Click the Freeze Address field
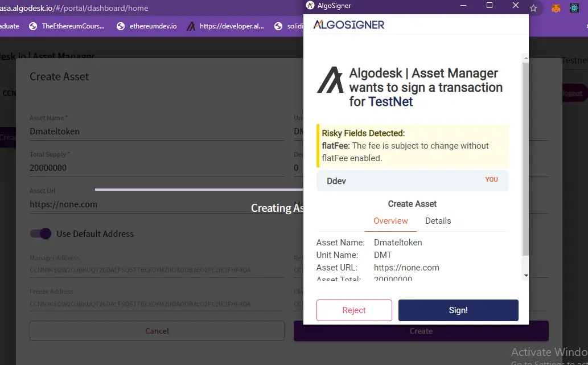Screen dimensions: 588x365 157,304
